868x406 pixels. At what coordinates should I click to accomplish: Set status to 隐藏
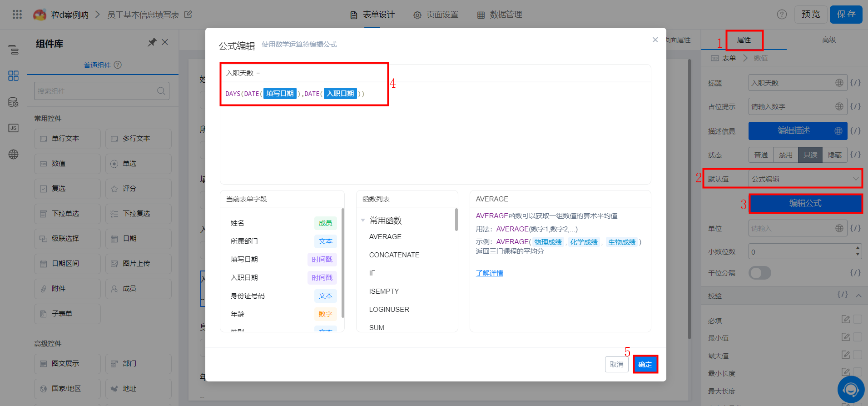[x=835, y=155]
